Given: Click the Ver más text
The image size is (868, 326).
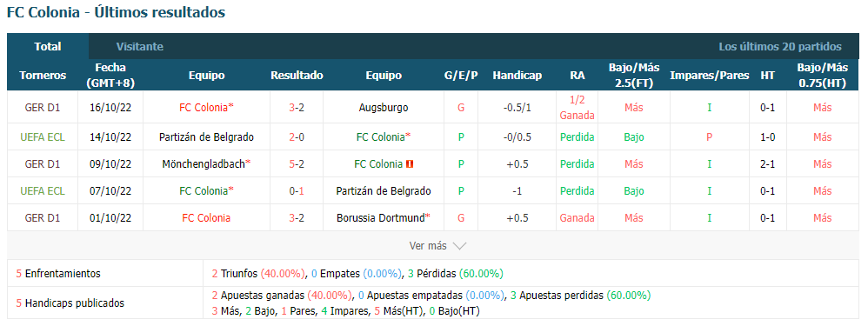Looking at the screenshot, I should pyautogui.click(x=427, y=246).
